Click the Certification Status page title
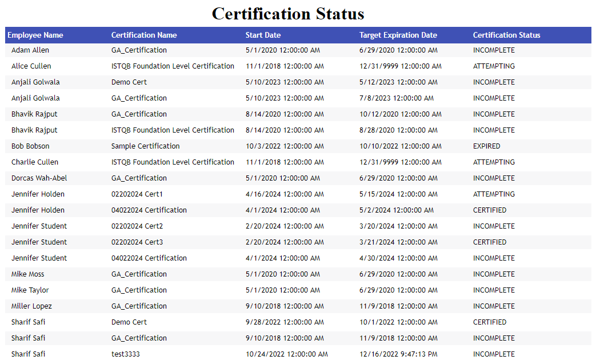Screen dimensions: 596x364 pyautogui.click(x=288, y=14)
